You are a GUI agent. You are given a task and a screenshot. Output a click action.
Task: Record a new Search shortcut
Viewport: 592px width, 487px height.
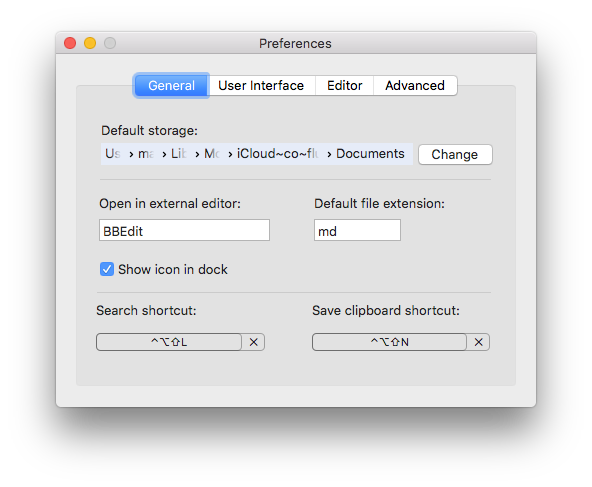169,342
